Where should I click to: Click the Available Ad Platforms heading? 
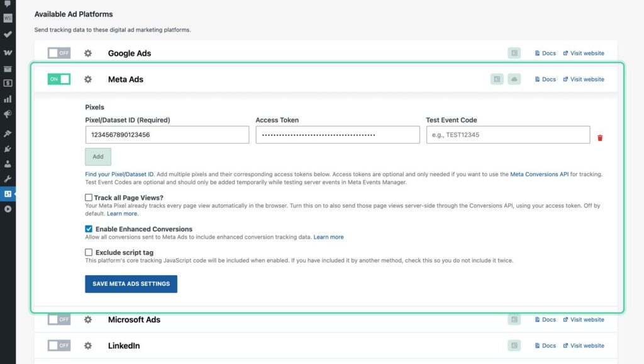click(74, 14)
